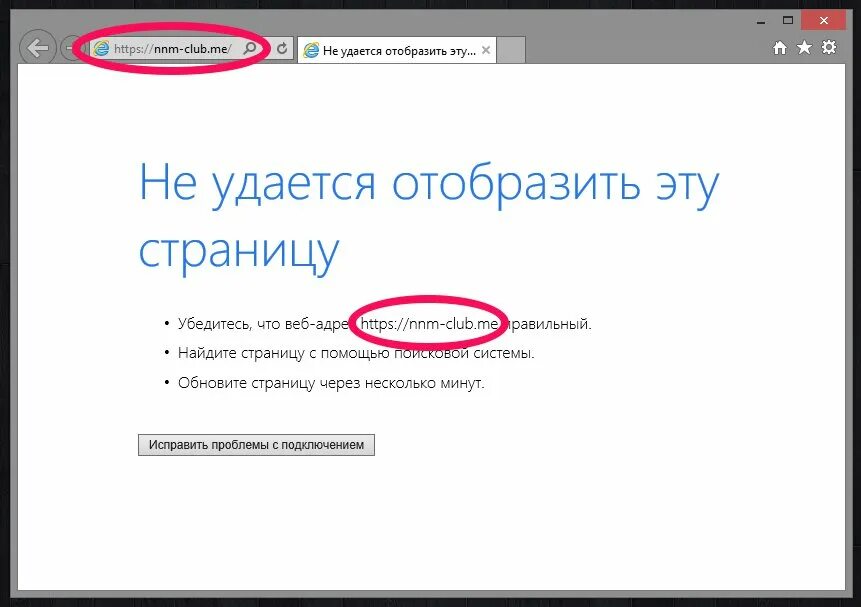This screenshot has height=607, width=861.
Task: Click 'Исправить проблемы с подключением' button
Action: (256, 445)
